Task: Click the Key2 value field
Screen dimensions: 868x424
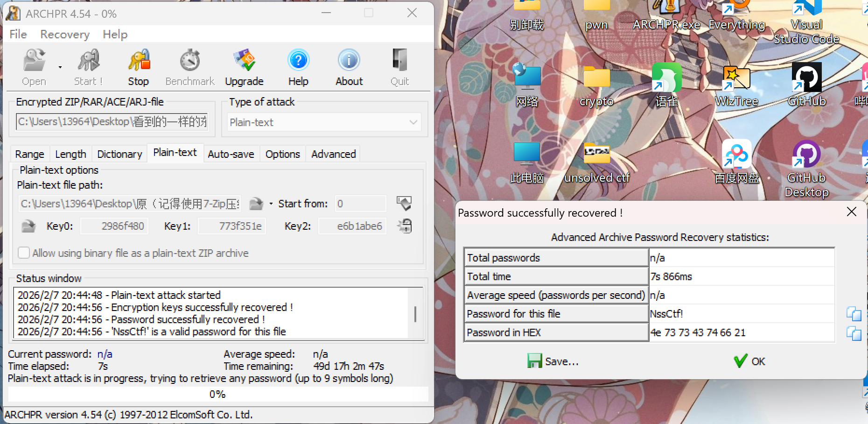Action: (x=352, y=226)
